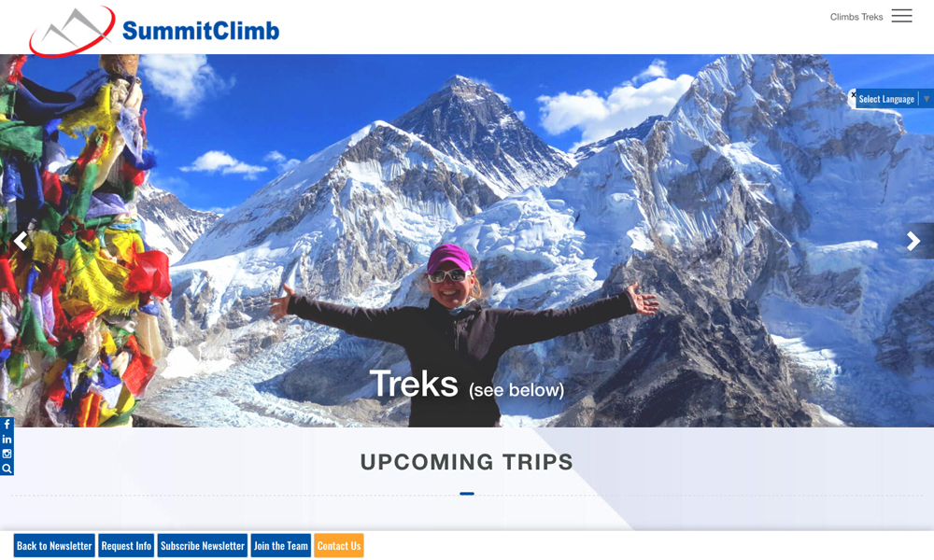Open the Treks menu item

tap(872, 17)
